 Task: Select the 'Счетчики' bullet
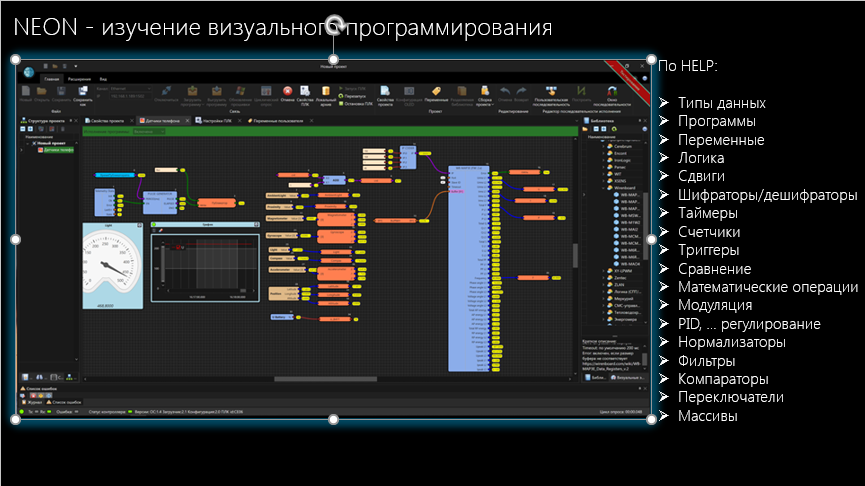(709, 232)
